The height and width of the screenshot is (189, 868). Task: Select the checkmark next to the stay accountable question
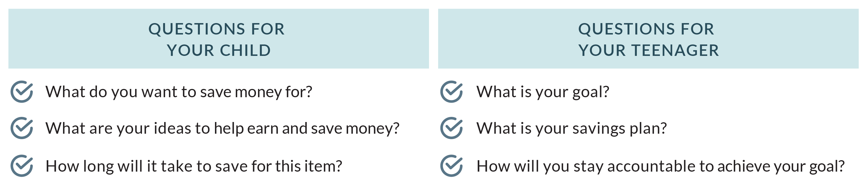click(452, 166)
